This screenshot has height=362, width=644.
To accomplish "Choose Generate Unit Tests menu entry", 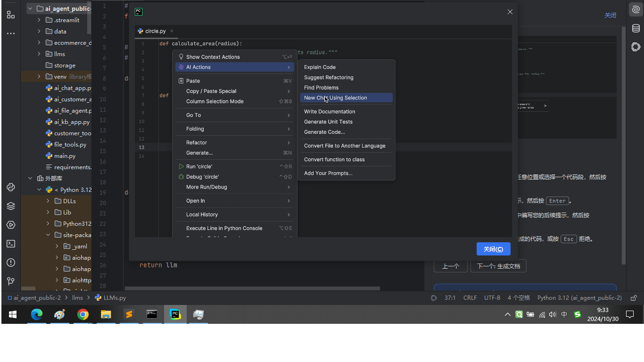I will pos(328,122).
